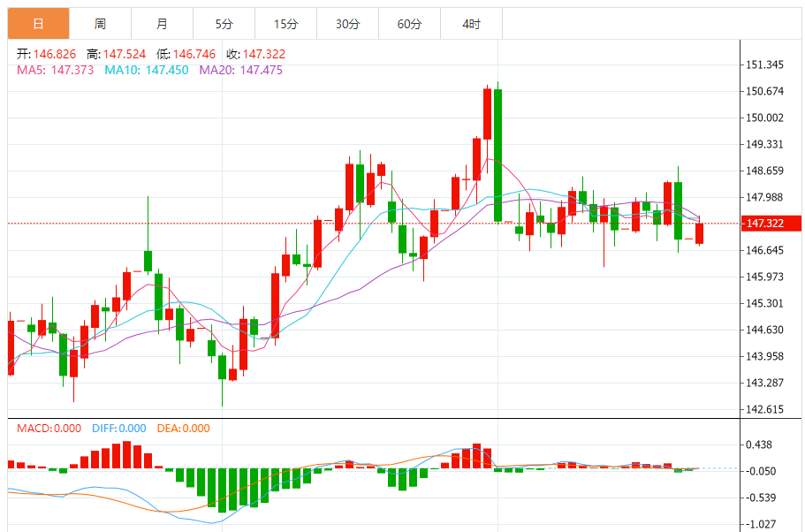Click the 0.438 MACD axis label
Screen dimensions: 805x532
759,445
